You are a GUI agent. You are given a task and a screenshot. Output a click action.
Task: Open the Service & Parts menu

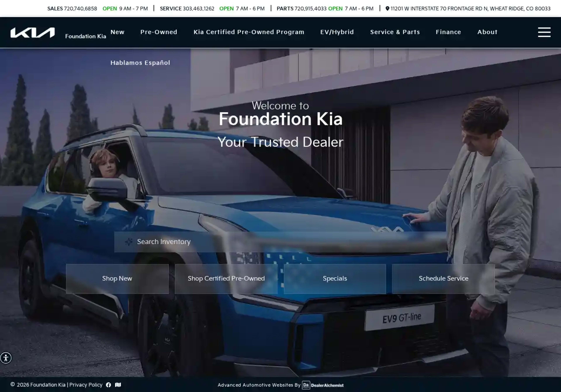click(x=395, y=32)
